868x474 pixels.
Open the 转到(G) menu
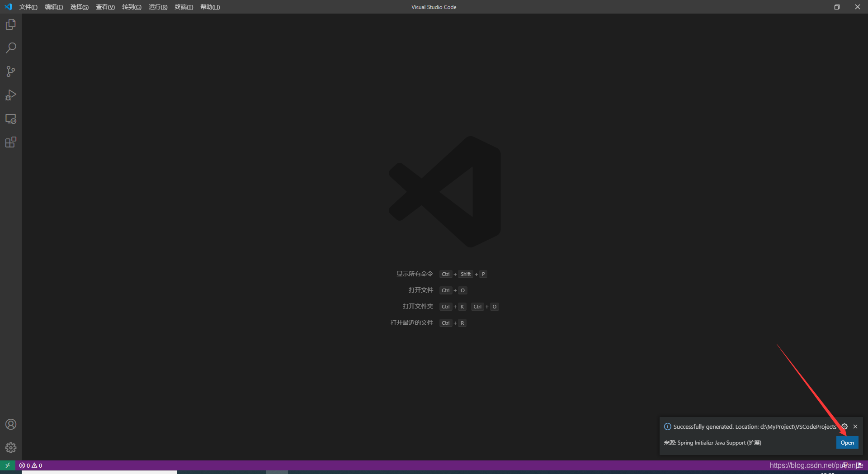tap(132, 7)
